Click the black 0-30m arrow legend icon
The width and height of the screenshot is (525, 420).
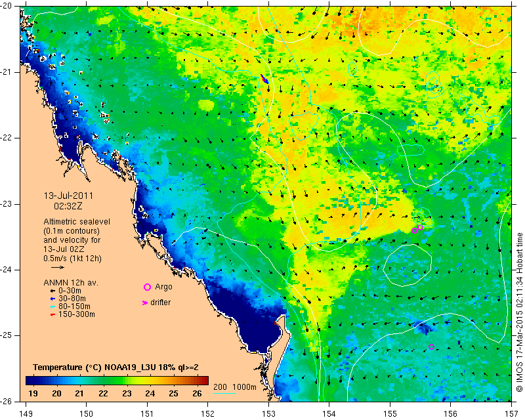click(52, 291)
